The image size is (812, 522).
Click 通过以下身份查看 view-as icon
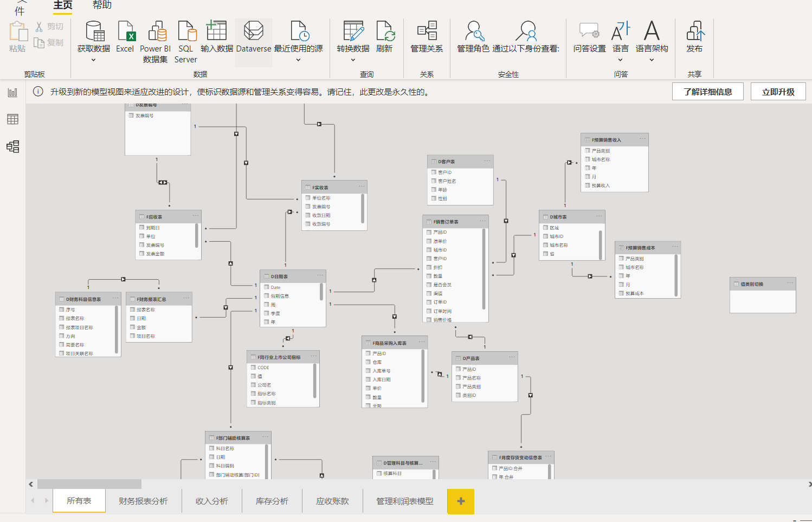point(526,31)
